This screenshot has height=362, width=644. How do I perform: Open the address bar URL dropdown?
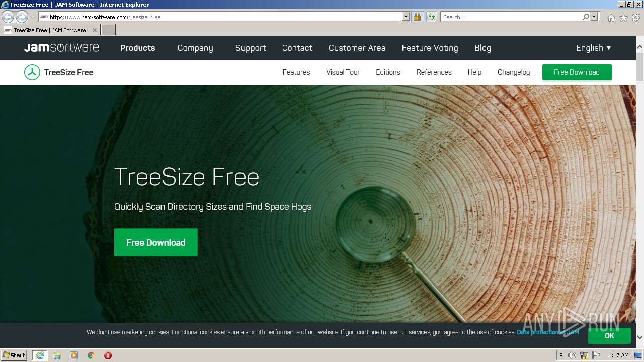406,17
